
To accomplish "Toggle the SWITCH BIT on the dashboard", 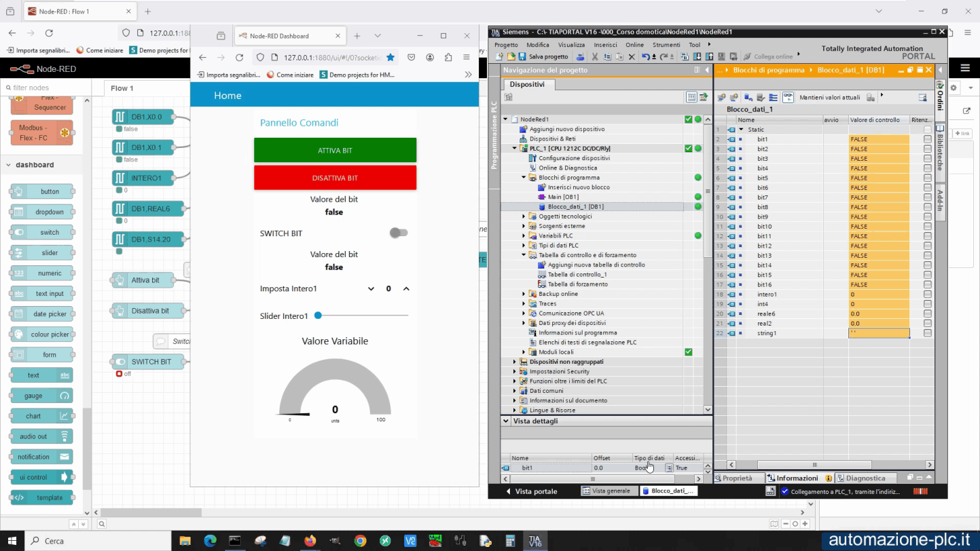I will (x=399, y=232).
